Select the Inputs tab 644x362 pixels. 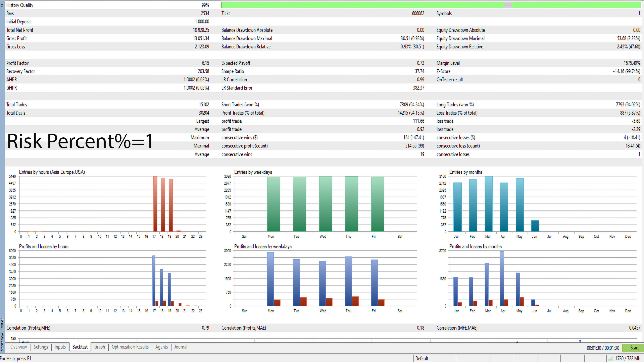(x=60, y=347)
